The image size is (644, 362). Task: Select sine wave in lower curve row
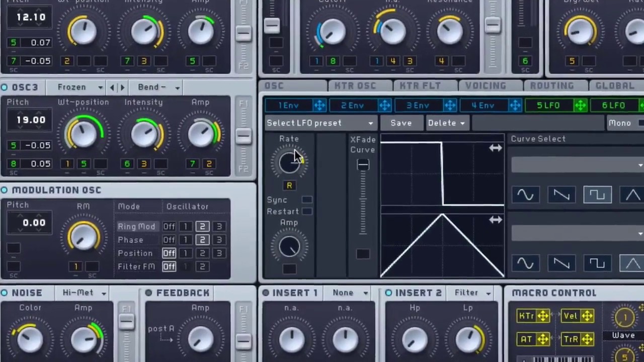[526, 263]
